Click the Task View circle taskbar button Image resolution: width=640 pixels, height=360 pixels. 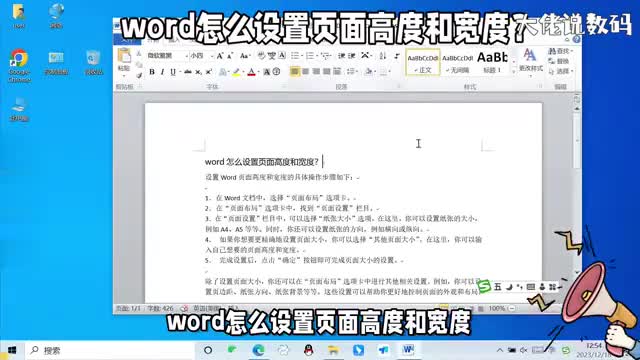click(x=208, y=350)
